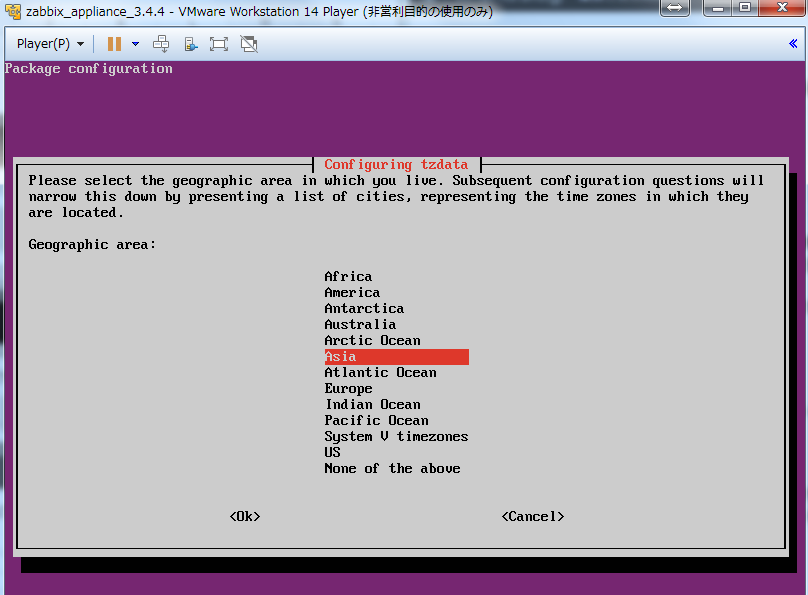Enter full screen mode icon
Viewport: 808px width, 595px height.
click(219, 44)
